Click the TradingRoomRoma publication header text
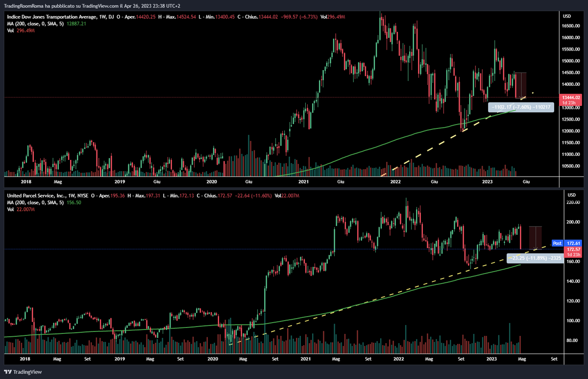 [92, 5]
